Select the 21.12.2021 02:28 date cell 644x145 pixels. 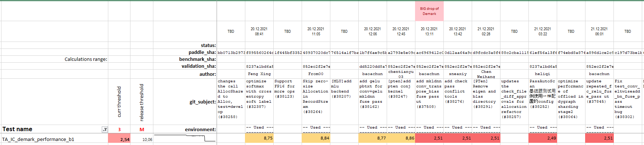click(486, 31)
